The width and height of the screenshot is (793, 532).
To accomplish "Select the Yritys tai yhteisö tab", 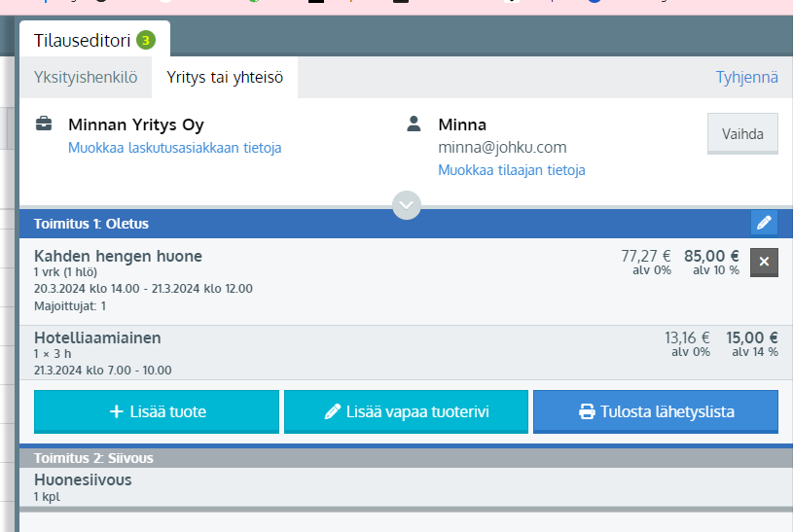I will (x=225, y=78).
